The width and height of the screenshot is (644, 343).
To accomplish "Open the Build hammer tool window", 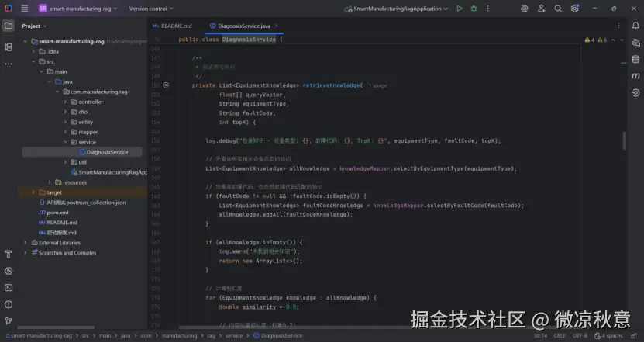I will [9, 255].
